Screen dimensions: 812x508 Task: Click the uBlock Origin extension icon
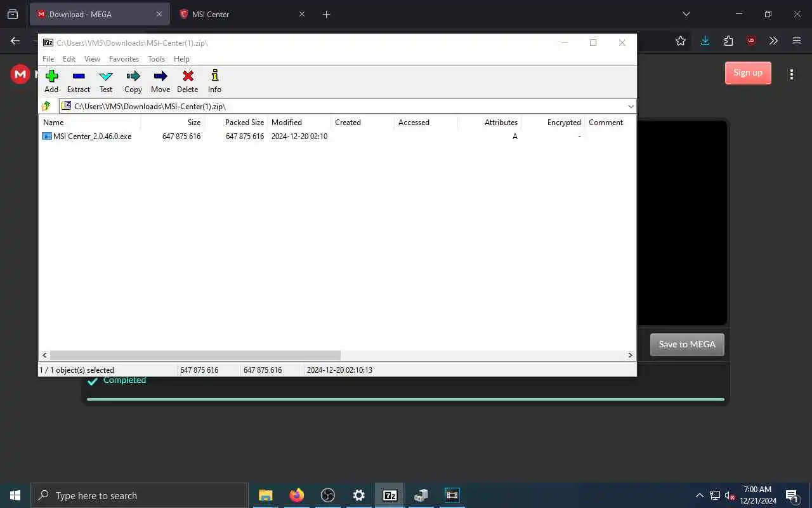click(x=751, y=41)
